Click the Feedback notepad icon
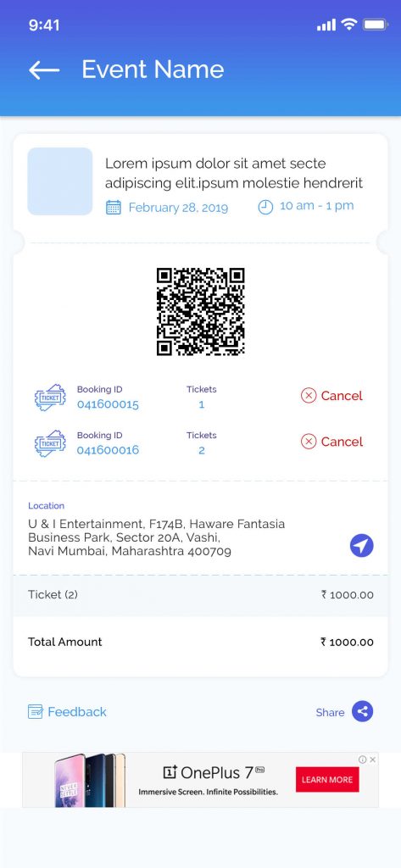401x868 pixels. coord(36,711)
